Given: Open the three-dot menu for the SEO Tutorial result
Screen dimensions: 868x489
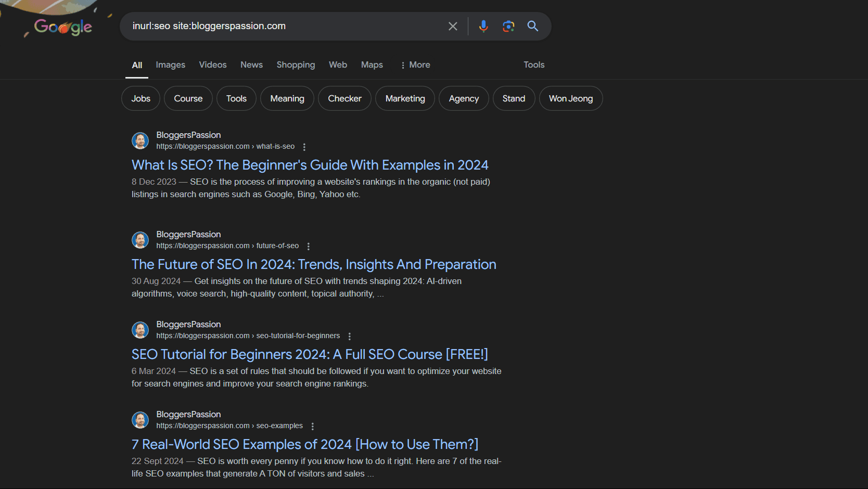Looking at the screenshot, I should [349, 336].
